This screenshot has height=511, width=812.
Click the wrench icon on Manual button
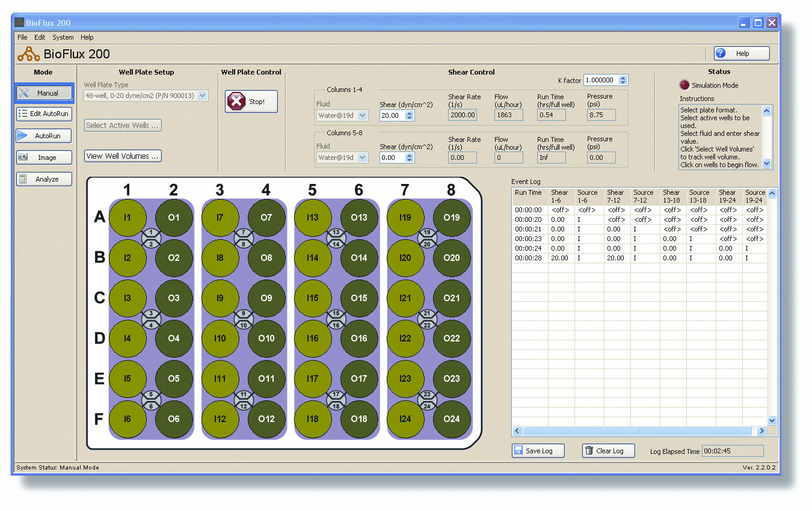point(24,93)
